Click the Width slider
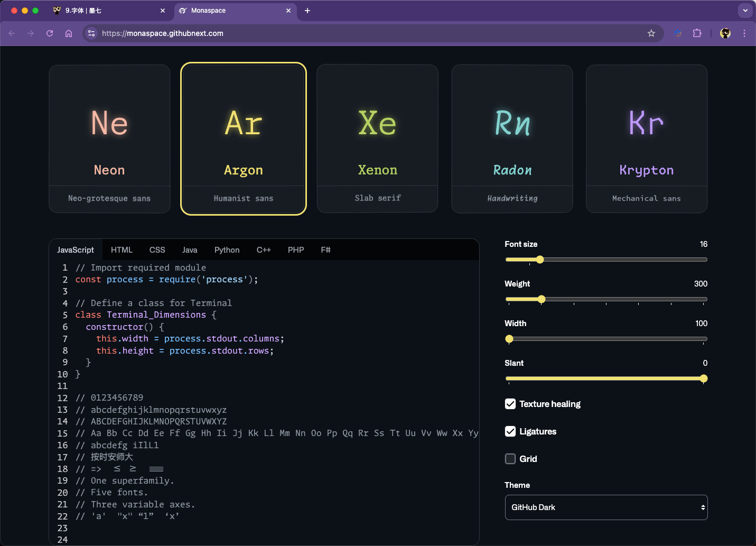This screenshot has width=756, height=546. coord(606,339)
